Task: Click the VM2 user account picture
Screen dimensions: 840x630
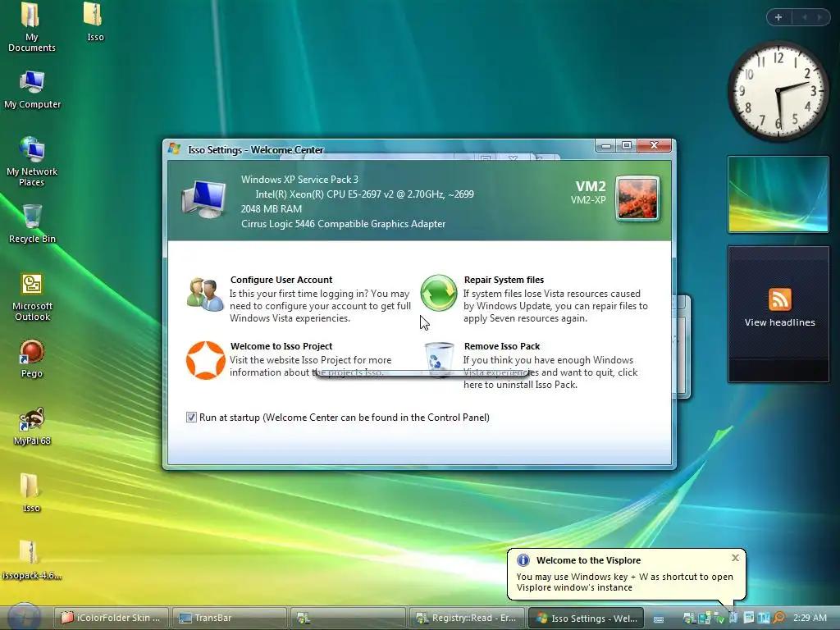Action: click(x=637, y=199)
